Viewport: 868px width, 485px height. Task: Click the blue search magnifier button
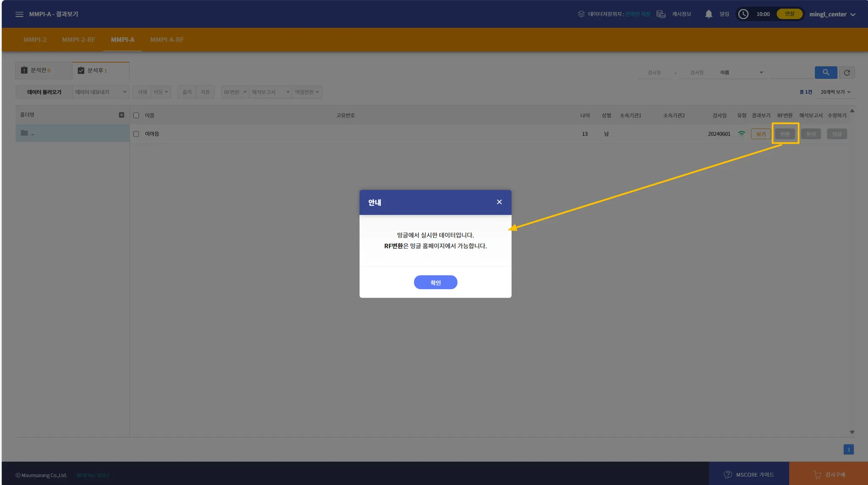tap(825, 72)
